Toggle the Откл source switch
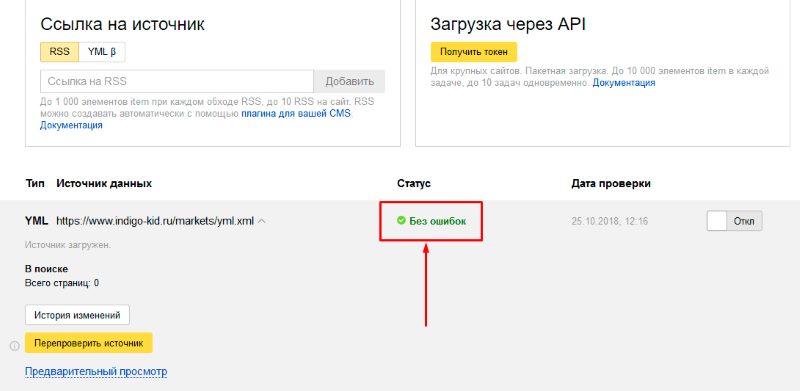800x391 pixels. pos(734,222)
